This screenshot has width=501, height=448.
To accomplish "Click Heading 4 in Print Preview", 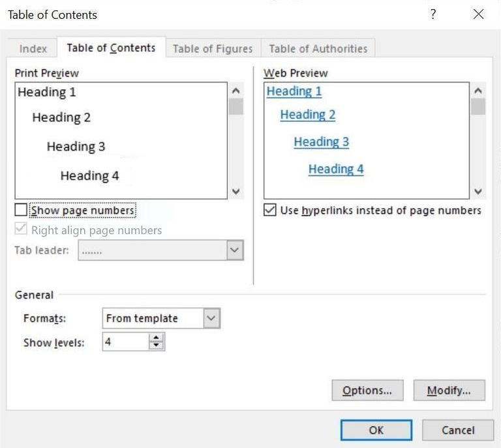I will point(90,175).
